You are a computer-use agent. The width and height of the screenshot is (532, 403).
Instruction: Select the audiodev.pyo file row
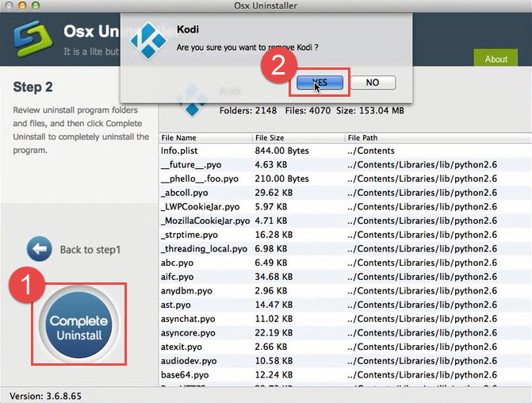pyautogui.click(x=187, y=361)
